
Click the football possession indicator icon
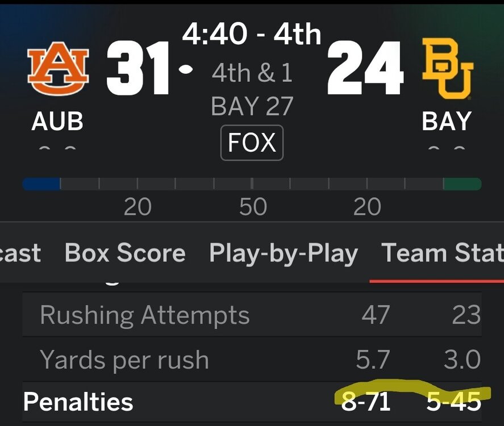[185, 69]
